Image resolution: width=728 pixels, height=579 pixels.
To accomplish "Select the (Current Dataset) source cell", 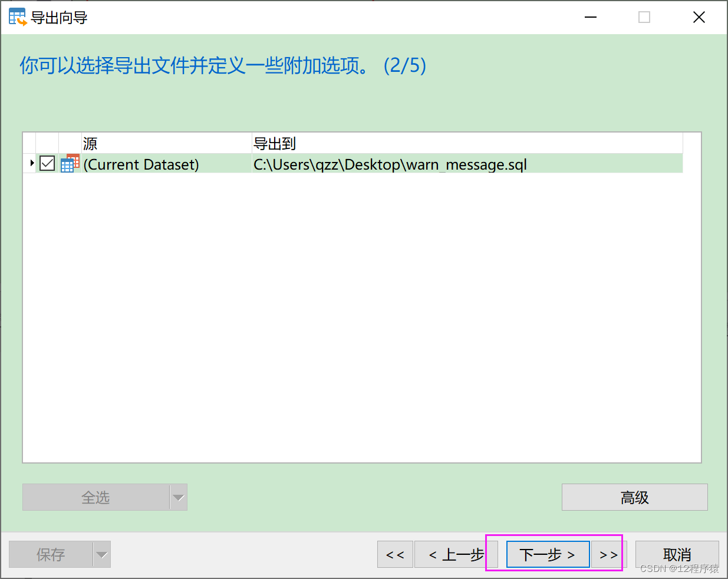I will (166, 164).
